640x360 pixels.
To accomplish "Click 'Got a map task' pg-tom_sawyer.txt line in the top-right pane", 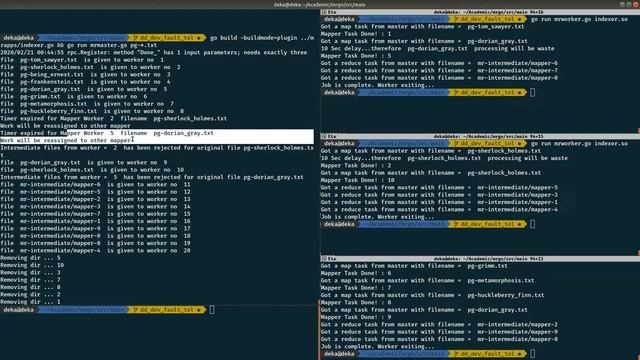I will pyautogui.click(x=422, y=27).
